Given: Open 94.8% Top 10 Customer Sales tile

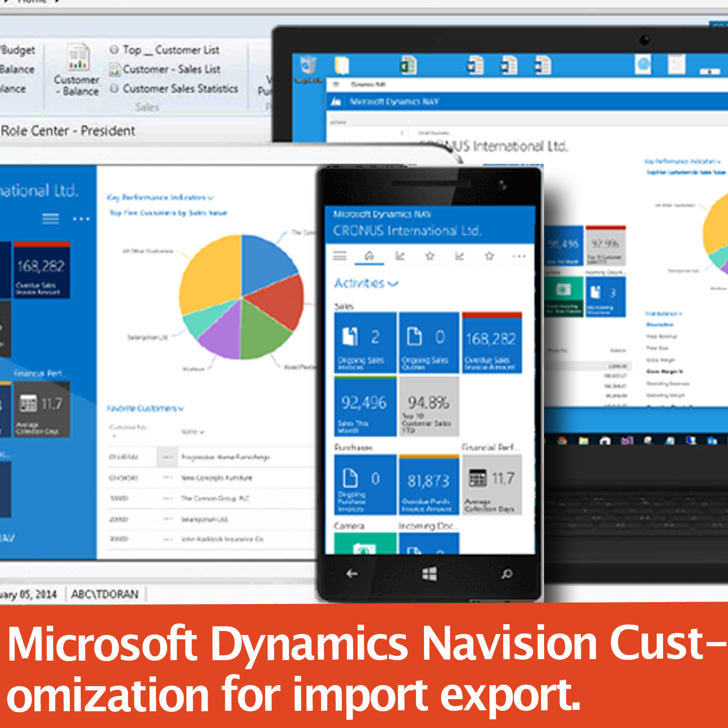Looking at the screenshot, I should (x=429, y=406).
